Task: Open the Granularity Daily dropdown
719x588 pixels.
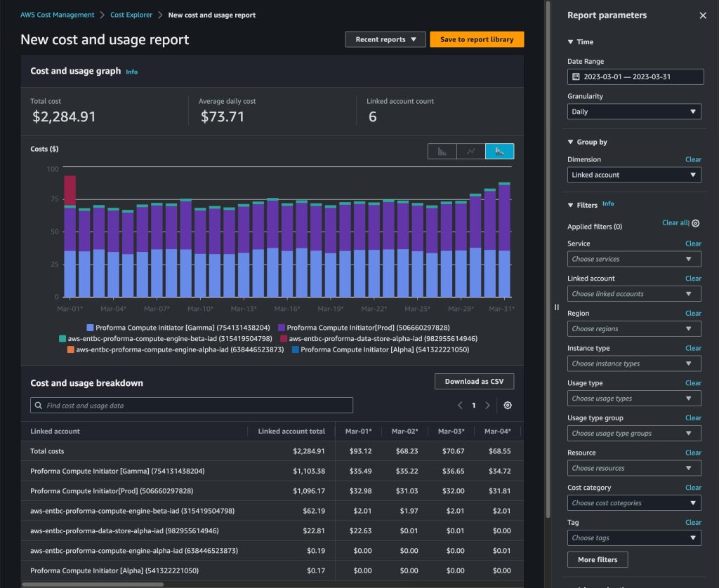Action: tap(634, 112)
